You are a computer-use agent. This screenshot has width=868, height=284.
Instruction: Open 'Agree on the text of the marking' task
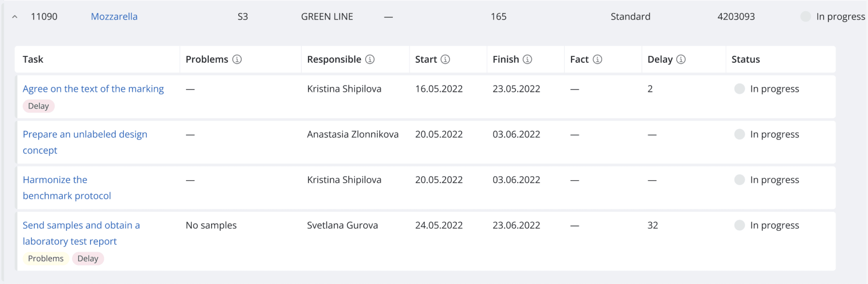tap(93, 89)
